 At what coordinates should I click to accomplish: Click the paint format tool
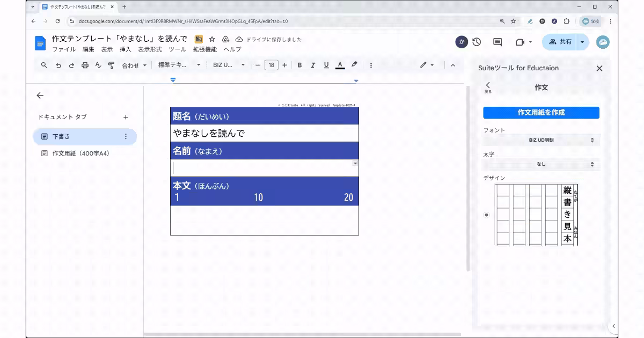[111, 65]
